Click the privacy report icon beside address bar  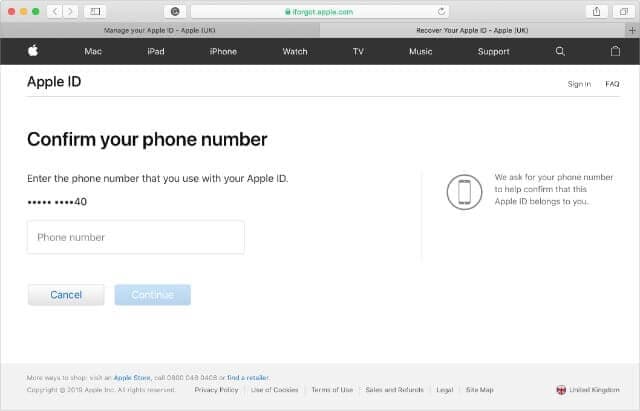(175, 11)
